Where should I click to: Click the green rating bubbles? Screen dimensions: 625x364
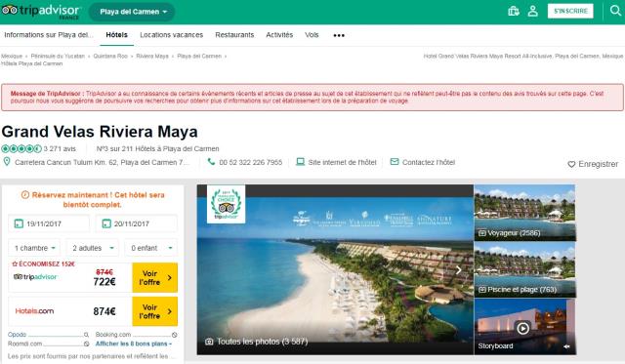point(21,149)
